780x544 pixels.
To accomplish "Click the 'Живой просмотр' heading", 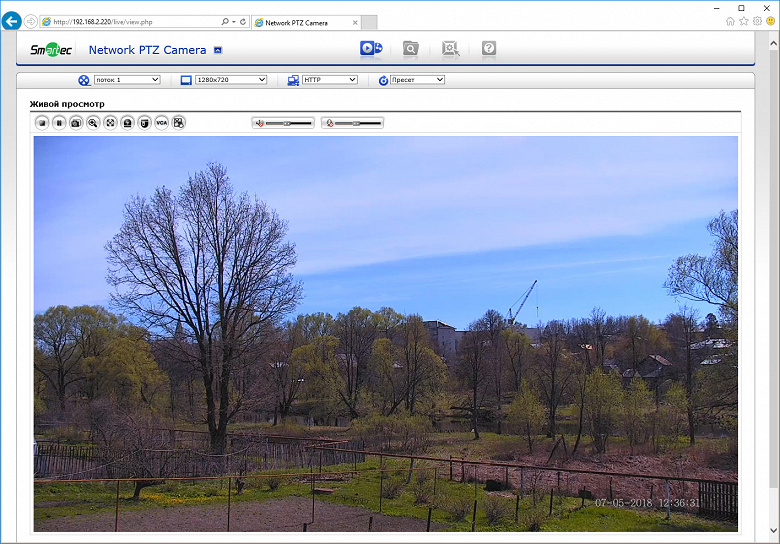I will [67, 104].
